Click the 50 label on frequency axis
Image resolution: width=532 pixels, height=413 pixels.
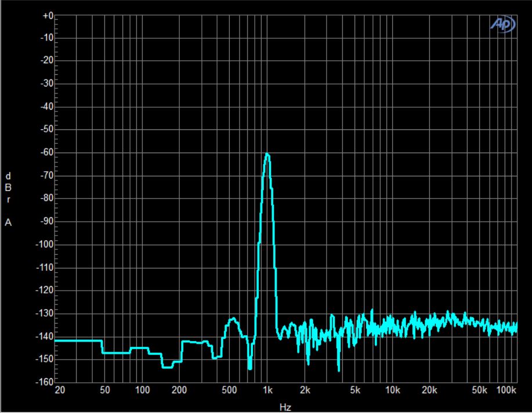point(105,390)
